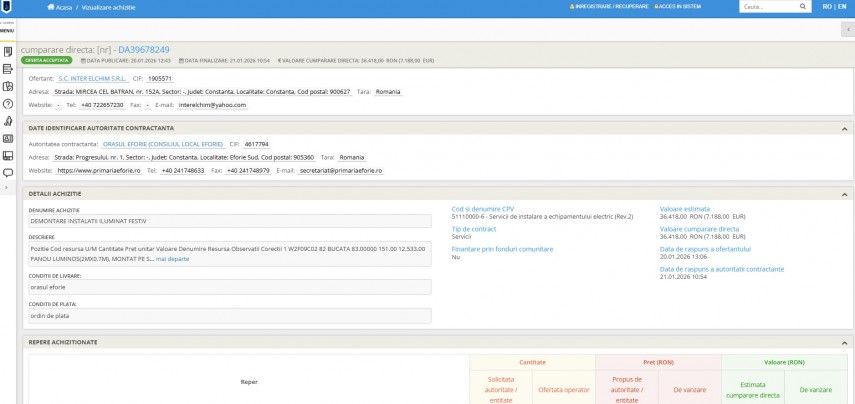Screen dimensions: 855x404
Task: Open the save disk icon in sidebar
Action: (x=7, y=154)
